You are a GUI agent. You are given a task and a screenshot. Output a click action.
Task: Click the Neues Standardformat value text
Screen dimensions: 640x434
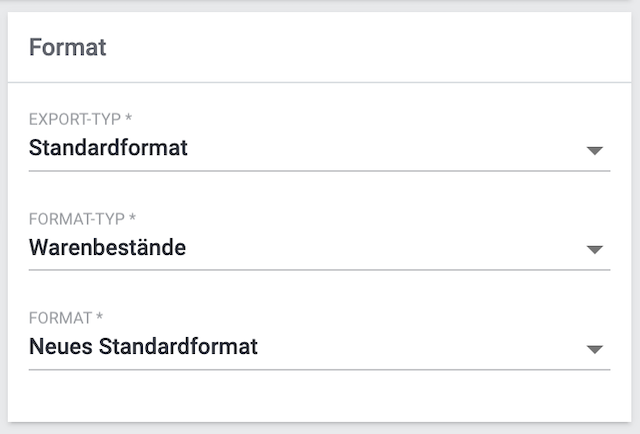(x=143, y=347)
